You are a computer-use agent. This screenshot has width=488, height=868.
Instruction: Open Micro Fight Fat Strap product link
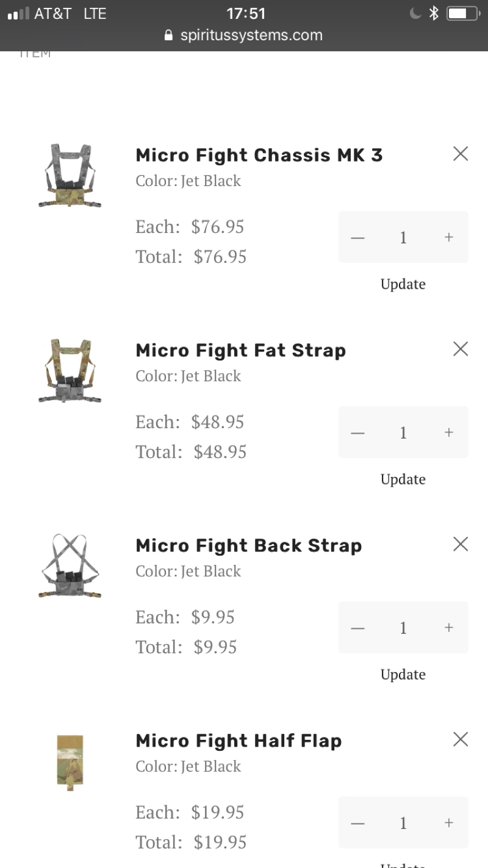(x=240, y=350)
